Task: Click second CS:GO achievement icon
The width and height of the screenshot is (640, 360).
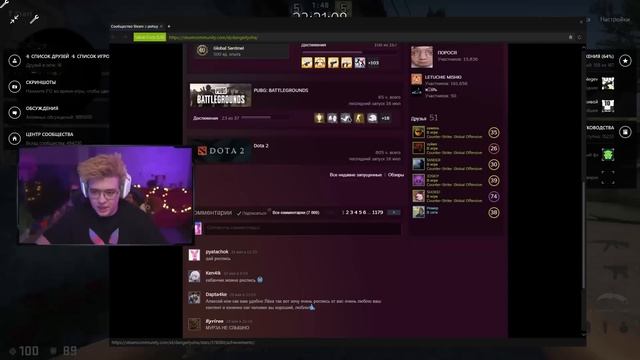Action: pos(320,62)
